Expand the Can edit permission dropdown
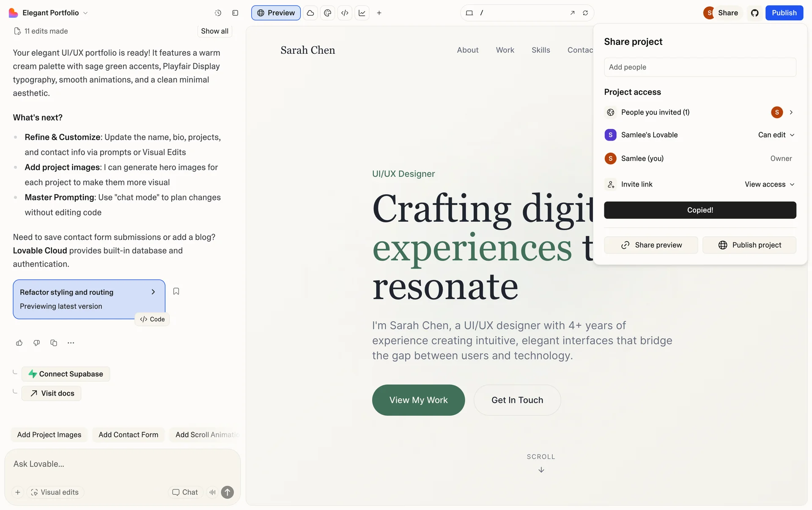Screen dimensions: 812x510 776,135
